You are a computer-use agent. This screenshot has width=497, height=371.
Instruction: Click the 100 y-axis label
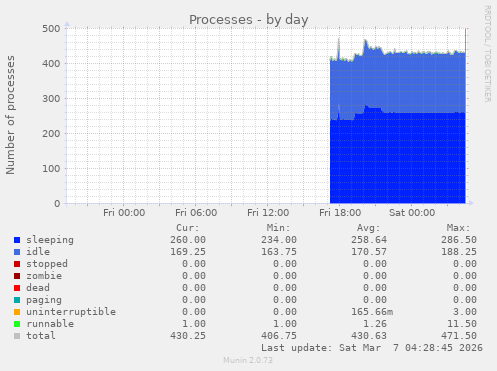point(51,169)
